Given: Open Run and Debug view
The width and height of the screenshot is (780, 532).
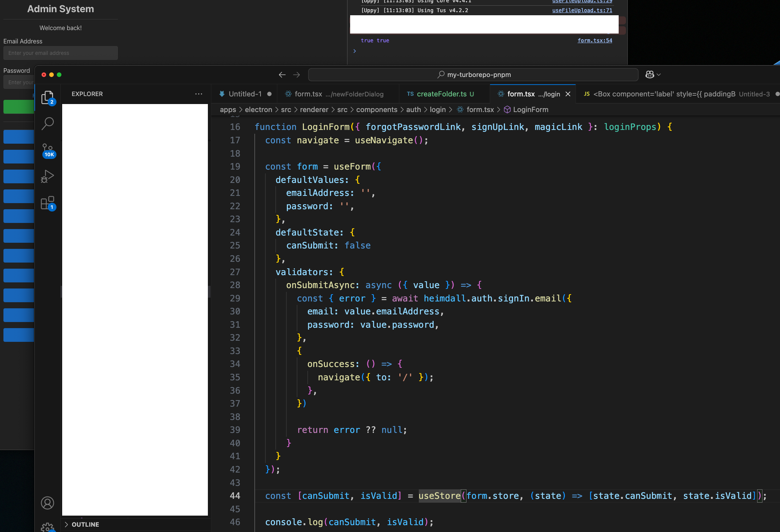Looking at the screenshot, I should click(x=47, y=176).
